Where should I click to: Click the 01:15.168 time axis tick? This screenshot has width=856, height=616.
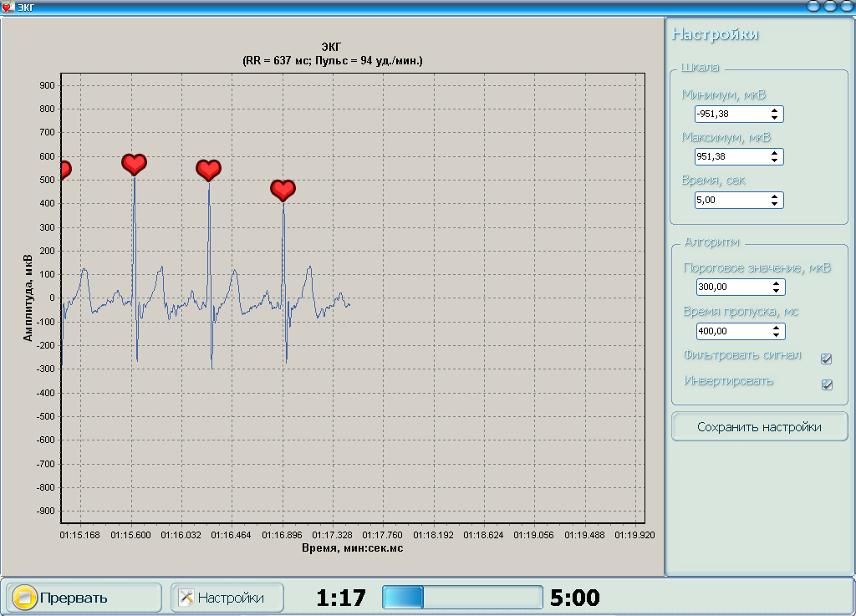coord(79,535)
